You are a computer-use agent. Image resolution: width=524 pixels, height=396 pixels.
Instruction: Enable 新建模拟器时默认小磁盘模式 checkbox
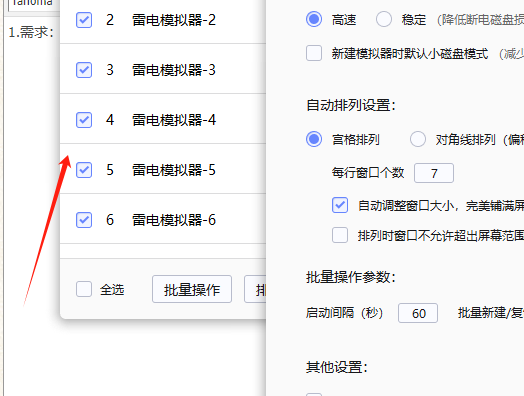(x=314, y=53)
